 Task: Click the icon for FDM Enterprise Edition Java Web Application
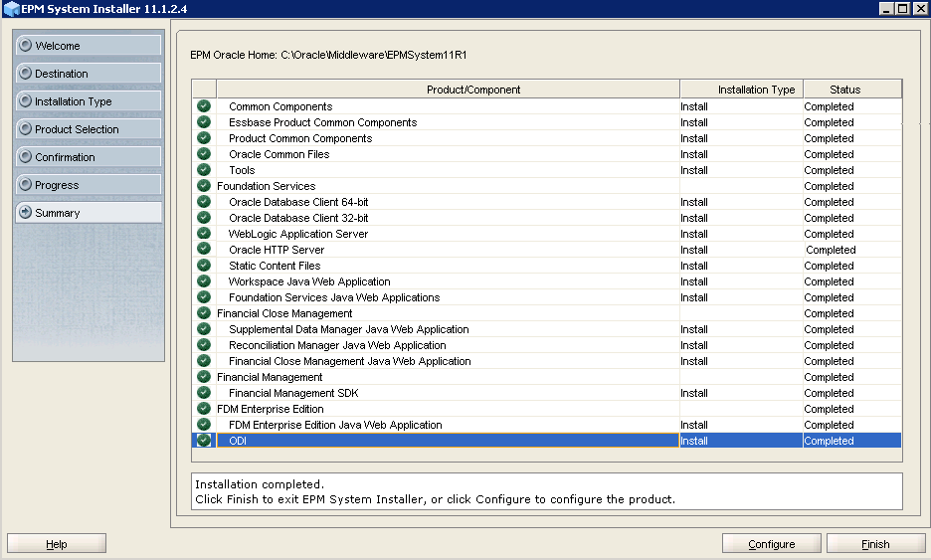[x=204, y=425]
